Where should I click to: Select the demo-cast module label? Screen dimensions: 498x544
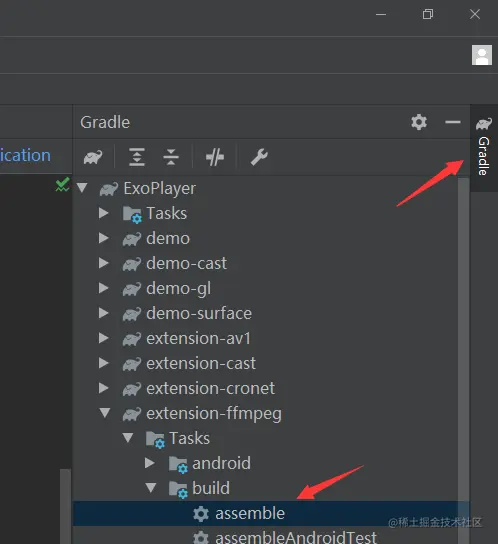click(186, 263)
